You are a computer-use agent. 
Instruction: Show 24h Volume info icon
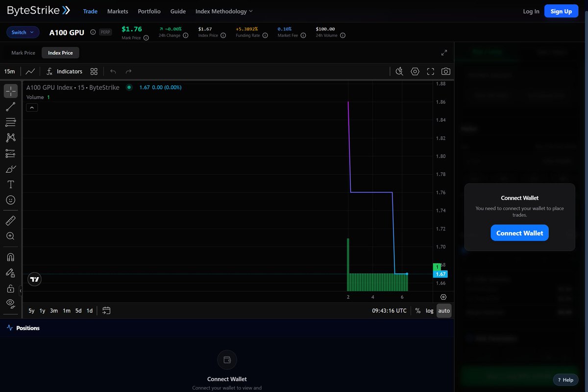pyautogui.click(x=343, y=35)
